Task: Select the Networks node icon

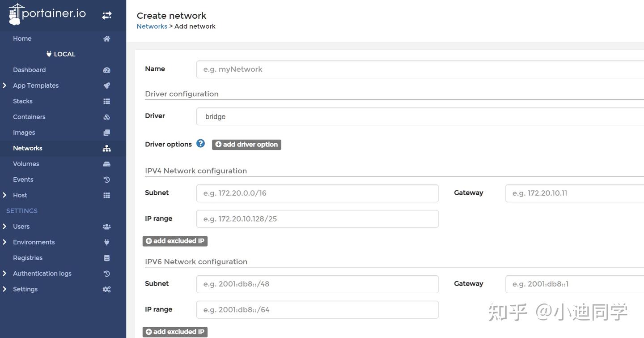Action: [x=106, y=148]
